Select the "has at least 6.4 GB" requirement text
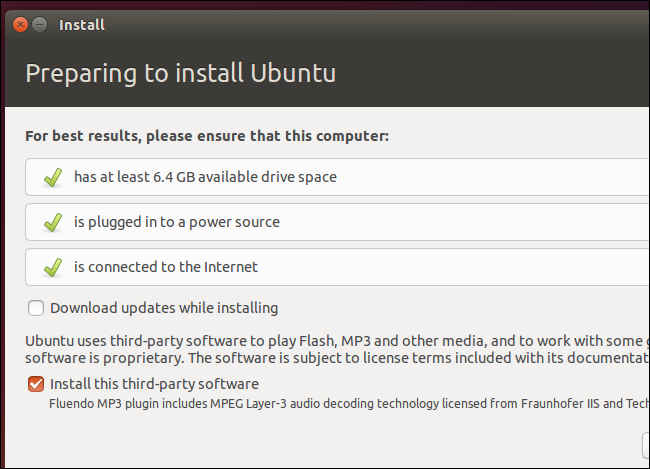 tap(205, 177)
